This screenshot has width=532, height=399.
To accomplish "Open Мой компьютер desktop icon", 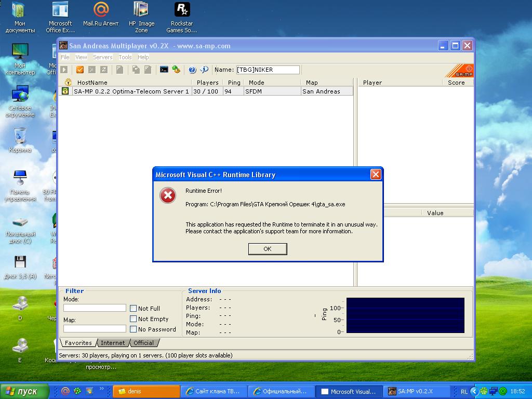I will point(20,59).
